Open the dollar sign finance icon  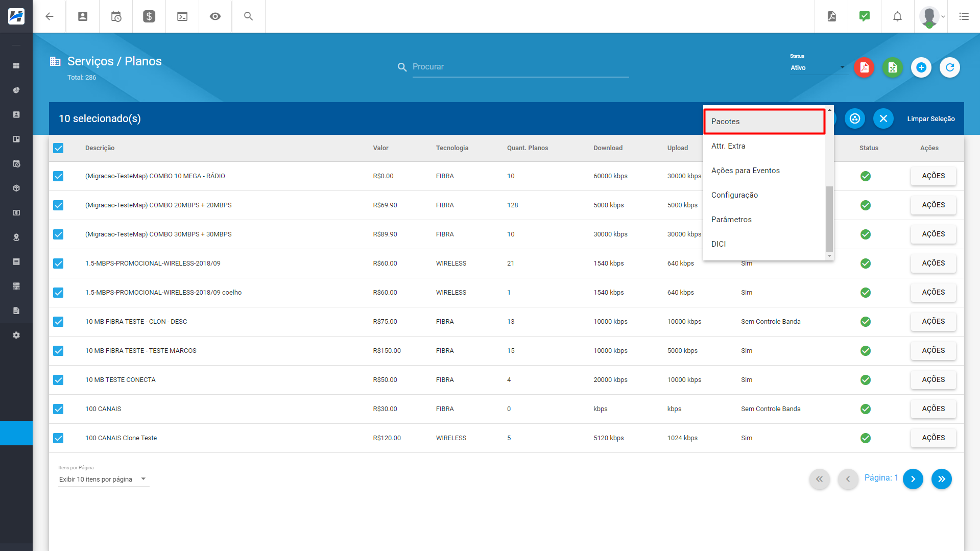point(149,16)
